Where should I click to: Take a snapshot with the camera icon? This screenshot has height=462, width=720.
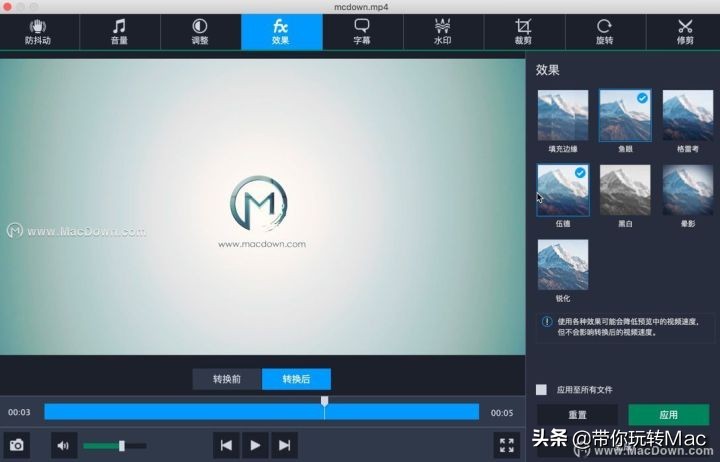pos(17,445)
